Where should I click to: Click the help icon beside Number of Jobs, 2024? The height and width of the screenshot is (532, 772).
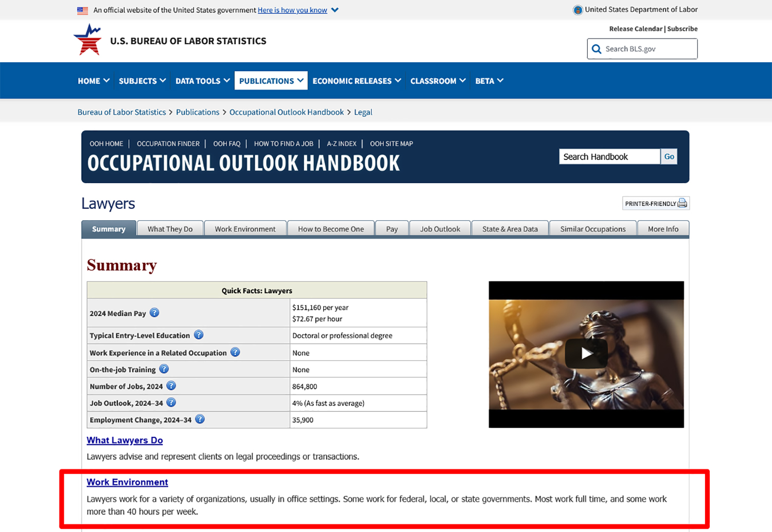171,385
